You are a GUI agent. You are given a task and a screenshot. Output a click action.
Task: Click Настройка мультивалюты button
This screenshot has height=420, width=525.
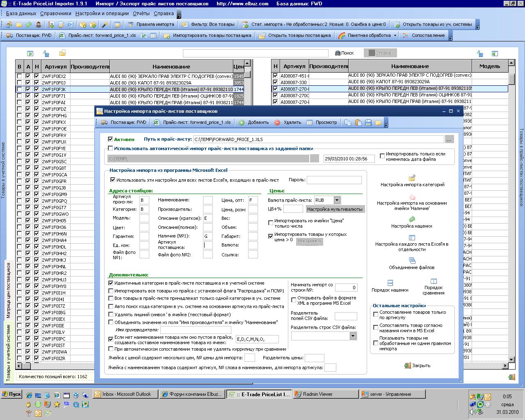(335, 209)
